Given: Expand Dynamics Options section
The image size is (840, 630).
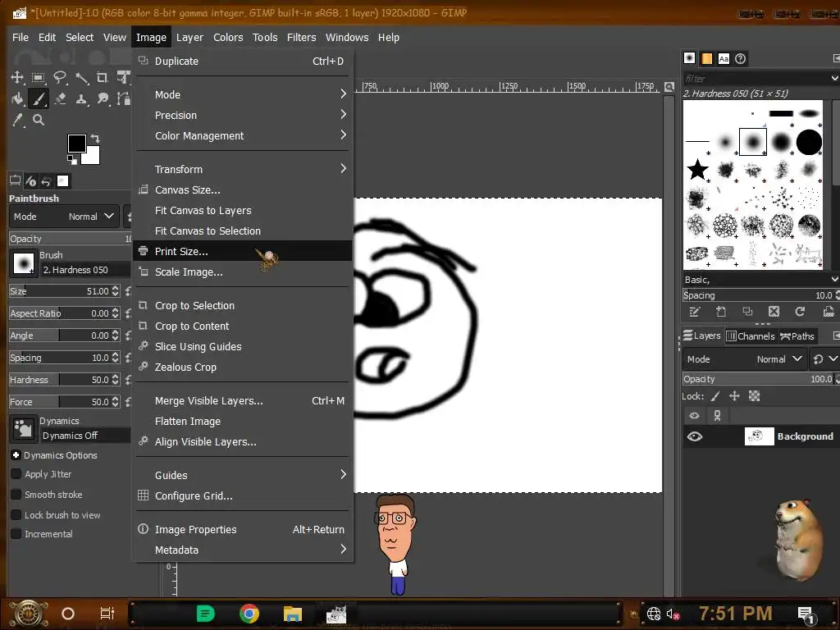Looking at the screenshot, I should tap(16, 454).
